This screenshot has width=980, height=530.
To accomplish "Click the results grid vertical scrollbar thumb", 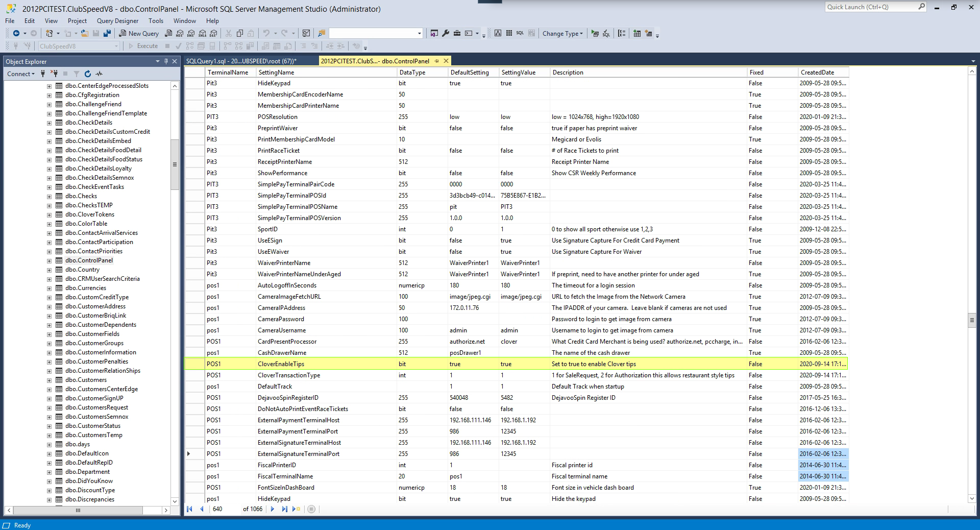I will tap(972, 321).
